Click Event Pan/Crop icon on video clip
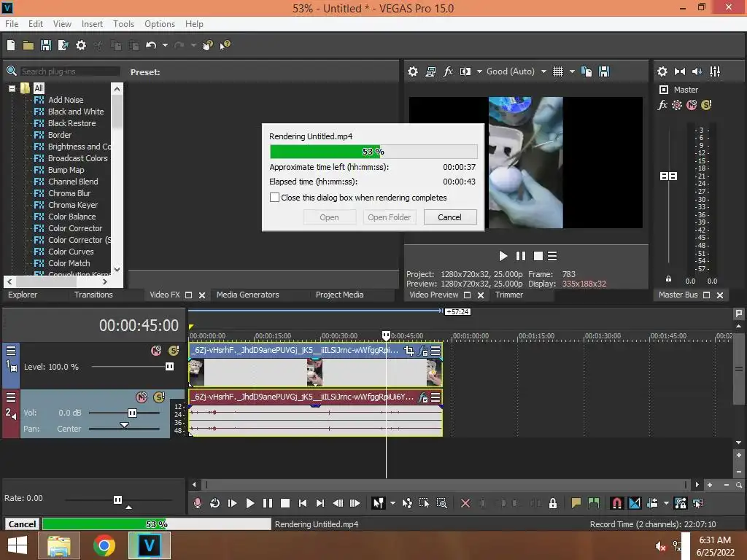 tap(409, 351)
